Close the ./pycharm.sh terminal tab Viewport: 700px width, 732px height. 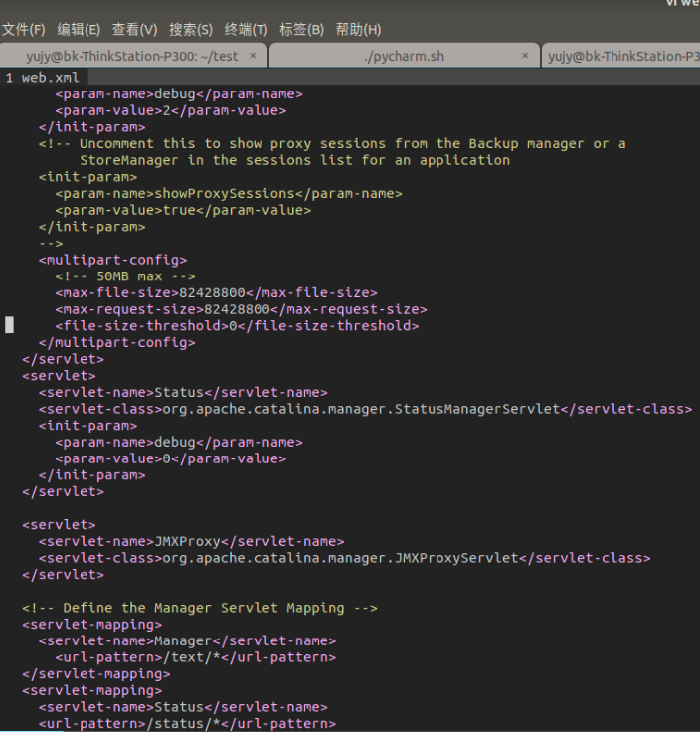tap(524, 56)
